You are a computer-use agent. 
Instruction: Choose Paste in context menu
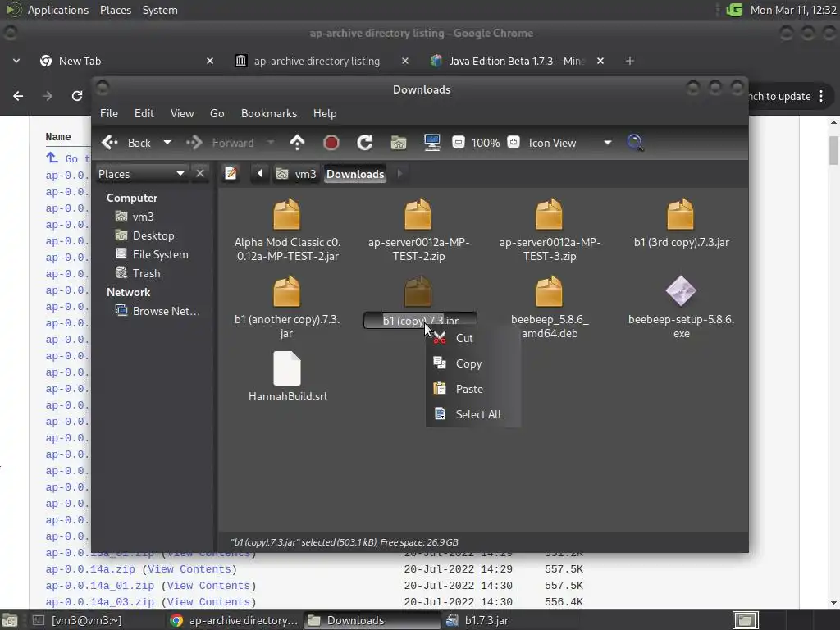[x=468, y=389]
